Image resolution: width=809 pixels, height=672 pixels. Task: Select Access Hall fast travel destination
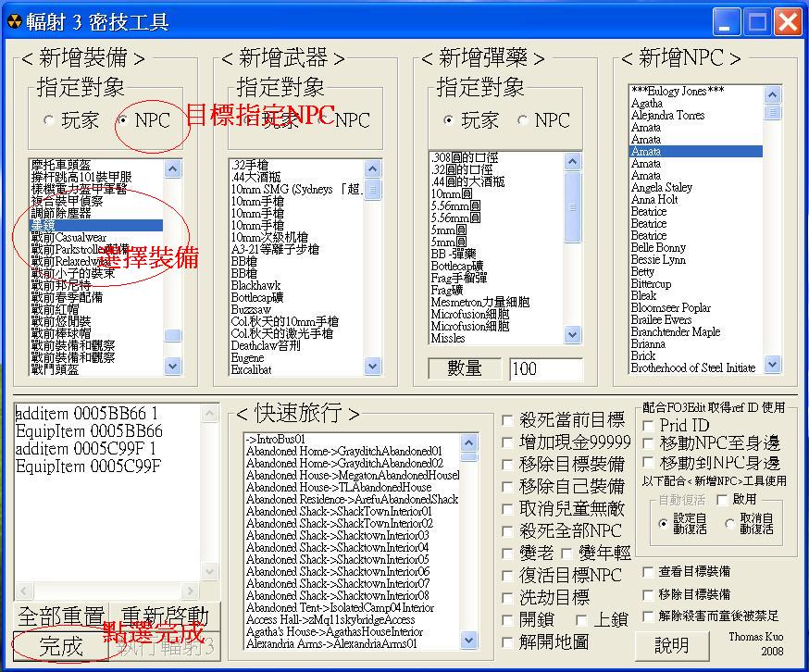(330, 619)
